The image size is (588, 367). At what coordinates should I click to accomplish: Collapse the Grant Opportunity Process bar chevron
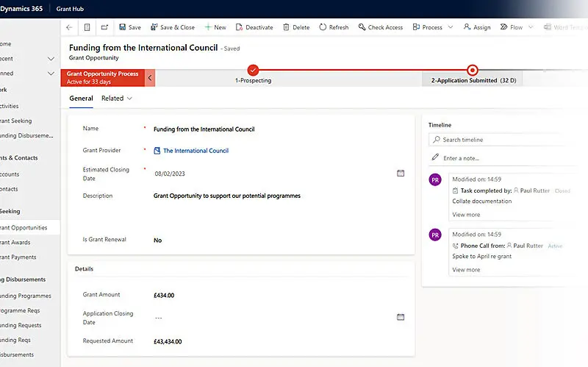tap(150, 77)
